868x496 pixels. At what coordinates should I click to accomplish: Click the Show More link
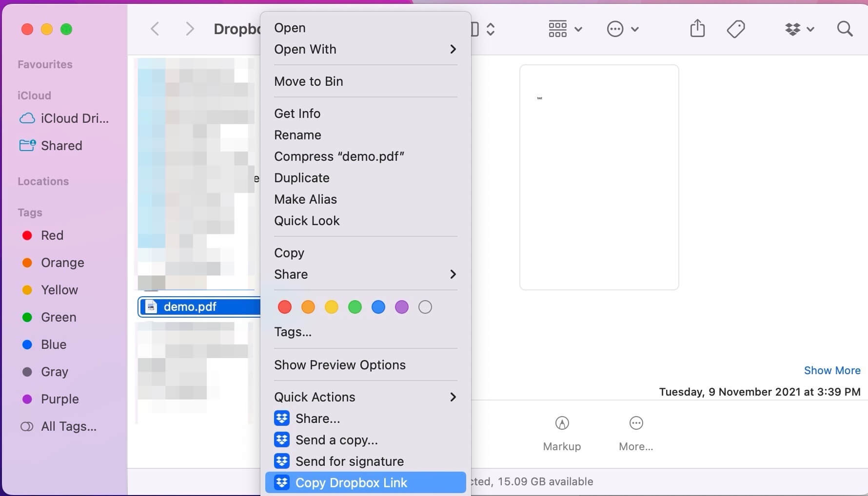(832, 370)
